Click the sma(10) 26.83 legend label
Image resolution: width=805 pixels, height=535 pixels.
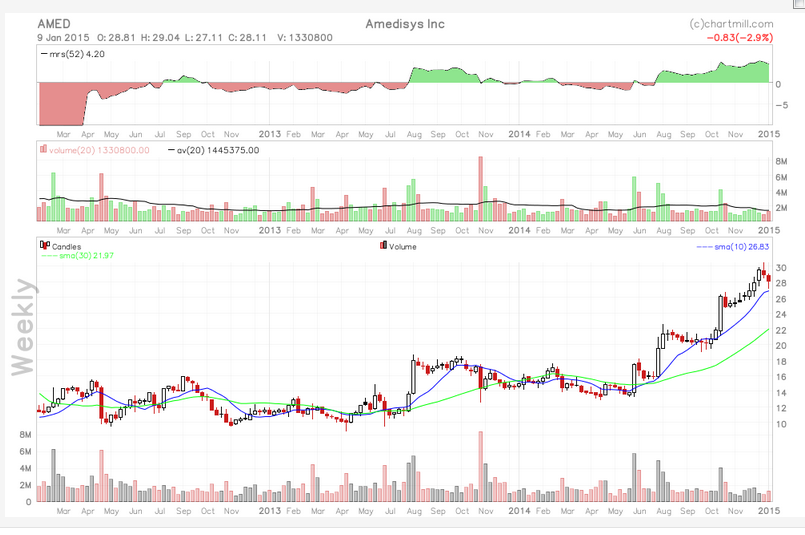pyautogui.click(x=742, y=247)
